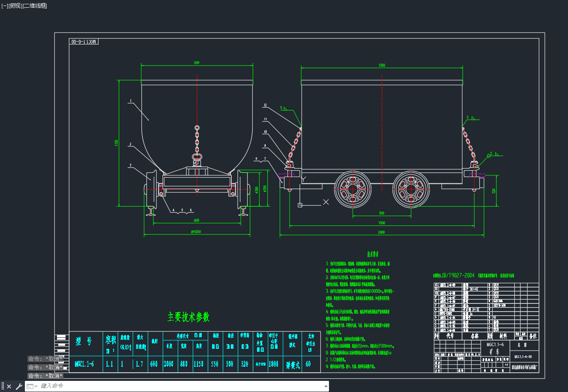Select the 代号 header in the parts list
Viewport: 568px width, 392px height.
450,336
